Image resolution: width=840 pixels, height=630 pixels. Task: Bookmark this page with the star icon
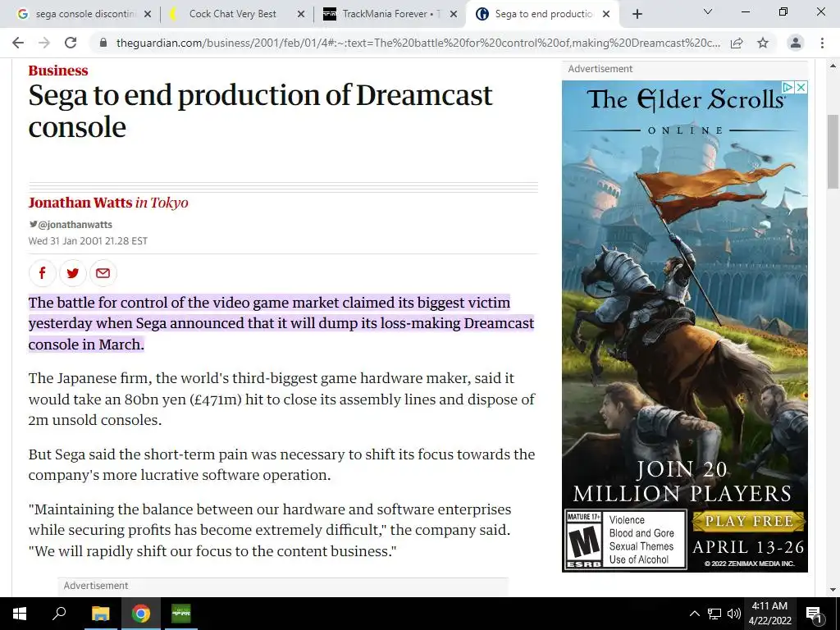click(763, 43)
